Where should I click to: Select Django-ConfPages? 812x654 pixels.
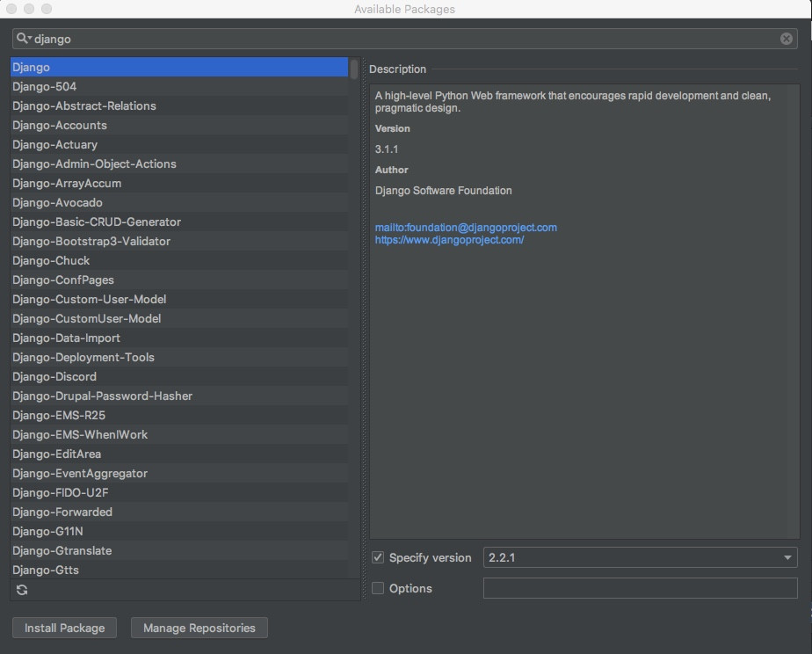[x=179, y=280]
